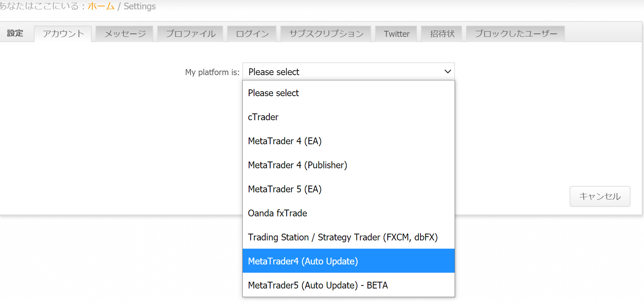Choose the 'Please select' list option

click(x=349, y=93)
